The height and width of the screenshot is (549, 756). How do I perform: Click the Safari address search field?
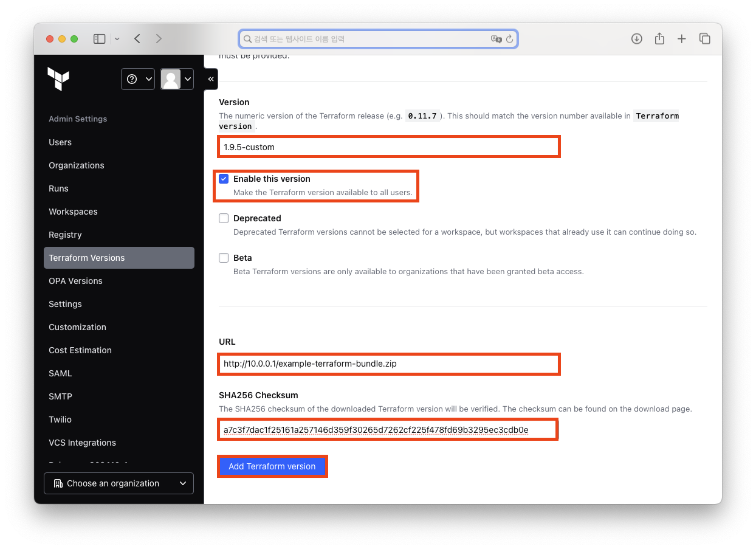(378, 39)
